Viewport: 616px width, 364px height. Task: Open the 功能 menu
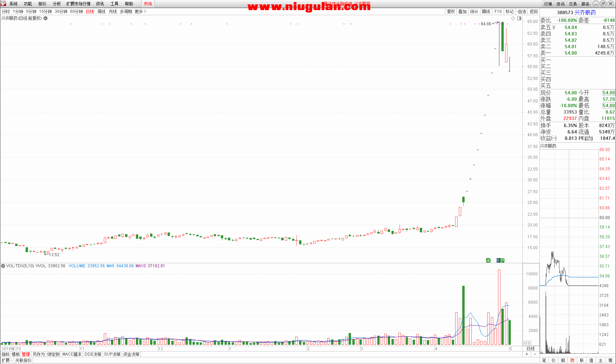[28, 4]
